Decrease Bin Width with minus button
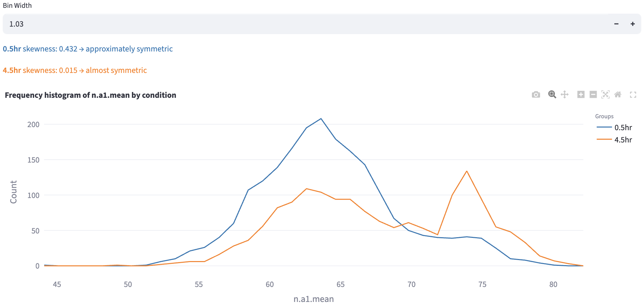Image resolution: width=644 pixels, height=304 pixels. (x=616, y=24)
